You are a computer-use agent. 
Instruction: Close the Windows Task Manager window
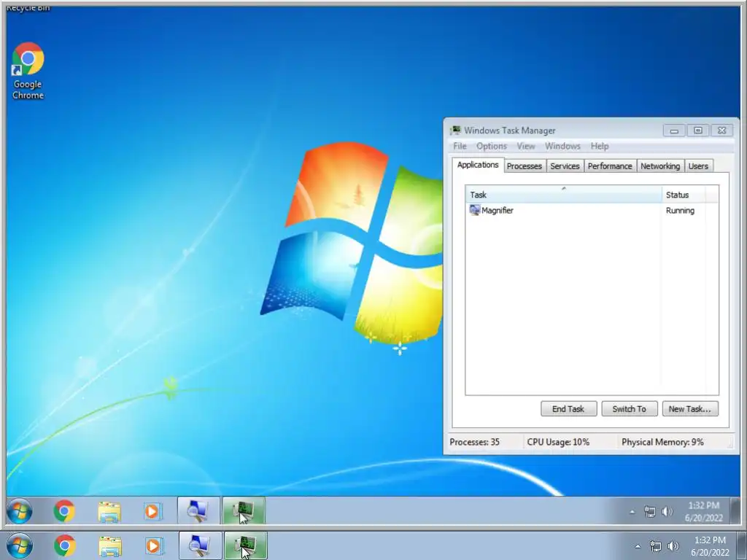721,131
